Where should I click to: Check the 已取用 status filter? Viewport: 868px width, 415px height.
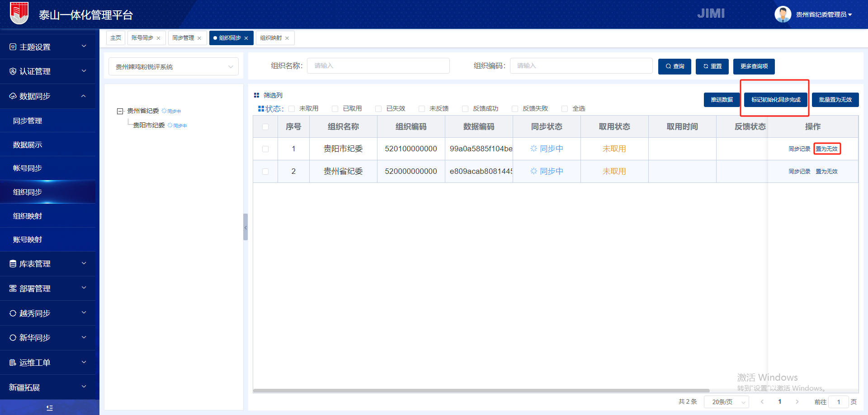click(335, 109)
